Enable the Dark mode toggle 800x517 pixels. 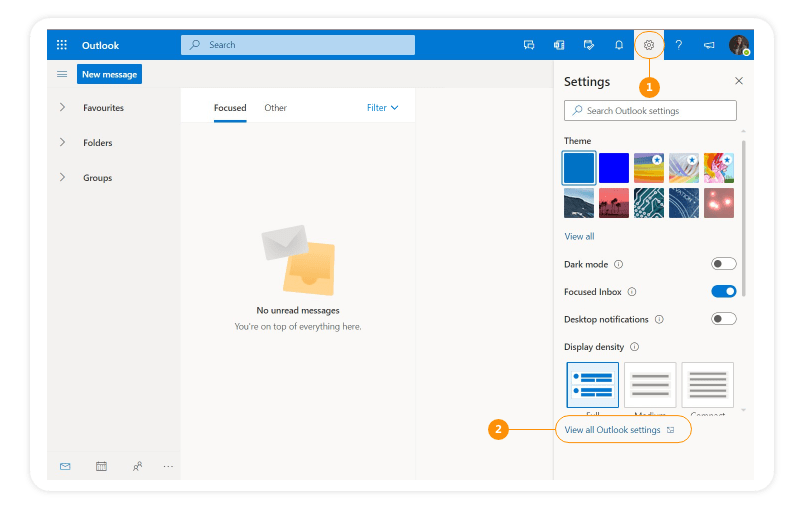point(723,264)
